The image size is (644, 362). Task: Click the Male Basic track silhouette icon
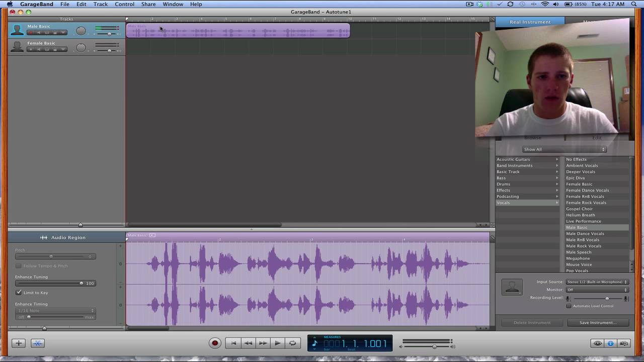pyautogui.click(x=17, y=30)
